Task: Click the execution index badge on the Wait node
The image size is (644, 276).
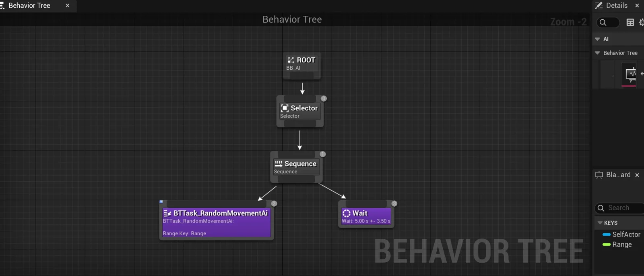Action: [x=394, y=203]
